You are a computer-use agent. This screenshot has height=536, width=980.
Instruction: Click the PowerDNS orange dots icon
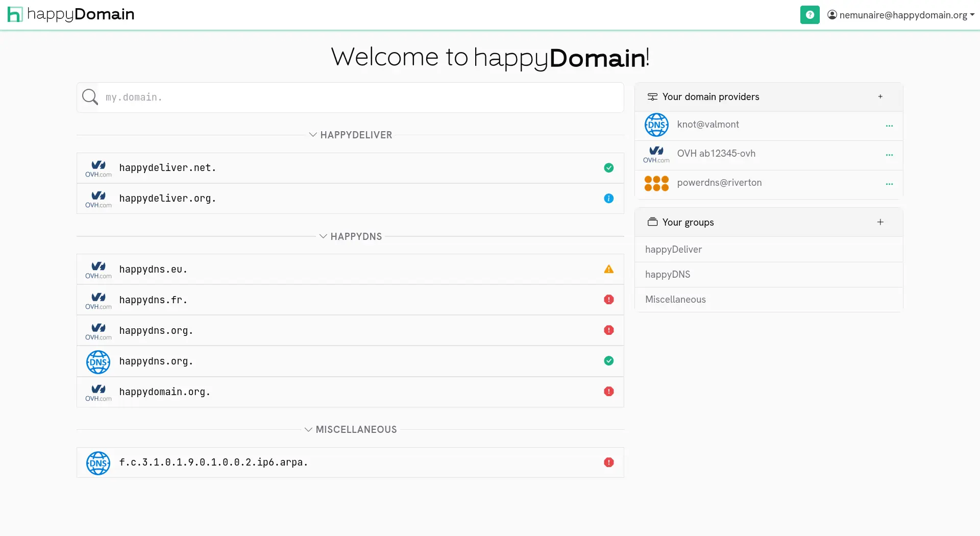(x=656, y=183)
